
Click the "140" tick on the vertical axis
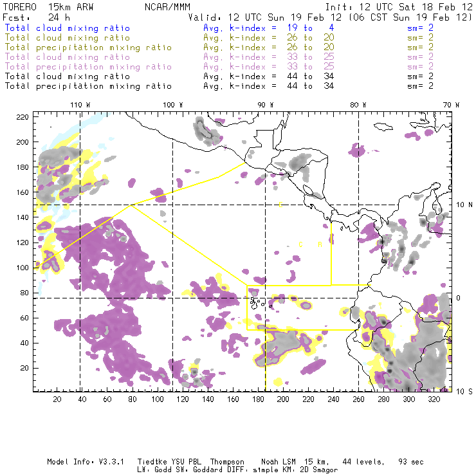pyautogui.click(x=22, y=217)
